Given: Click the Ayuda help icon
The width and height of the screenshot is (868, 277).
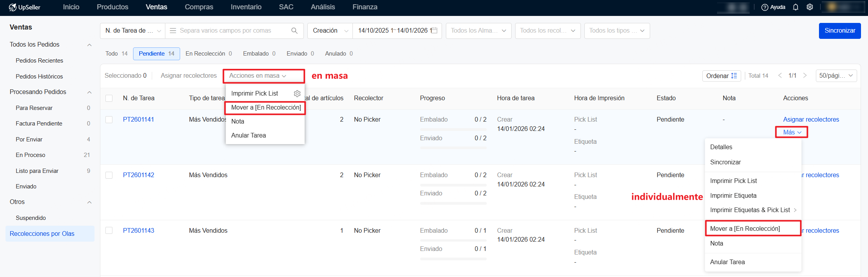Looking at the screenshot, I should point(765,7).
